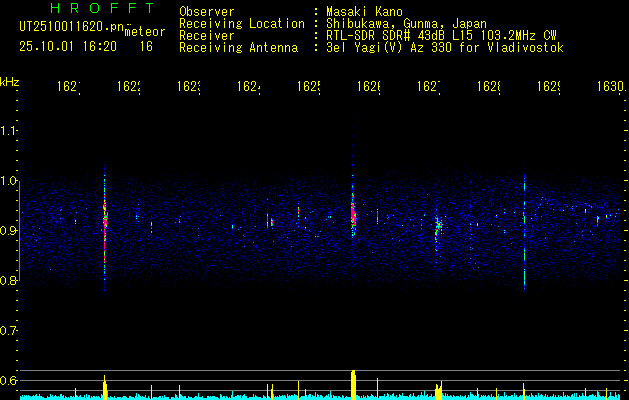The height and width of the screenshot is (400, 629).
Task: Click the Receiving Location label
Action: pos(242,24)
